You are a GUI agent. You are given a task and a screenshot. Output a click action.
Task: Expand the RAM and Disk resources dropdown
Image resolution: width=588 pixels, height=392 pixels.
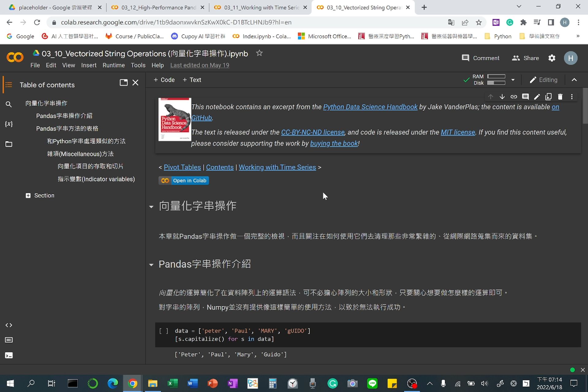(x=513, y=80)
